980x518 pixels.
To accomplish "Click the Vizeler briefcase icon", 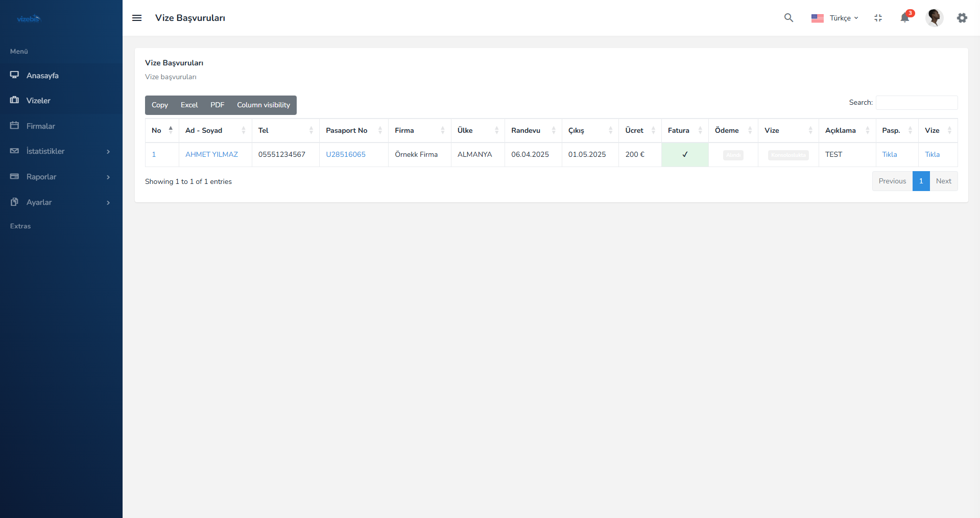I will [14, 100].
